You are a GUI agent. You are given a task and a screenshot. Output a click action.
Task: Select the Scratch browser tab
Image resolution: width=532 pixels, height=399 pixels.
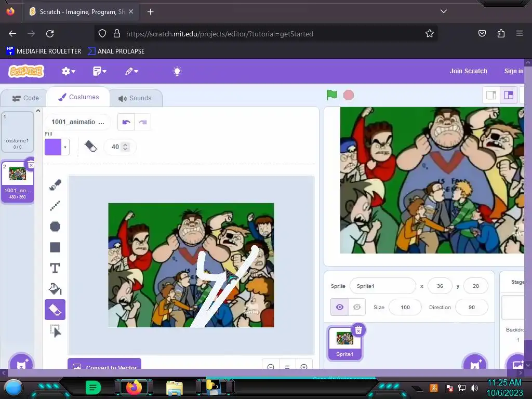click(x=82, y=12)
